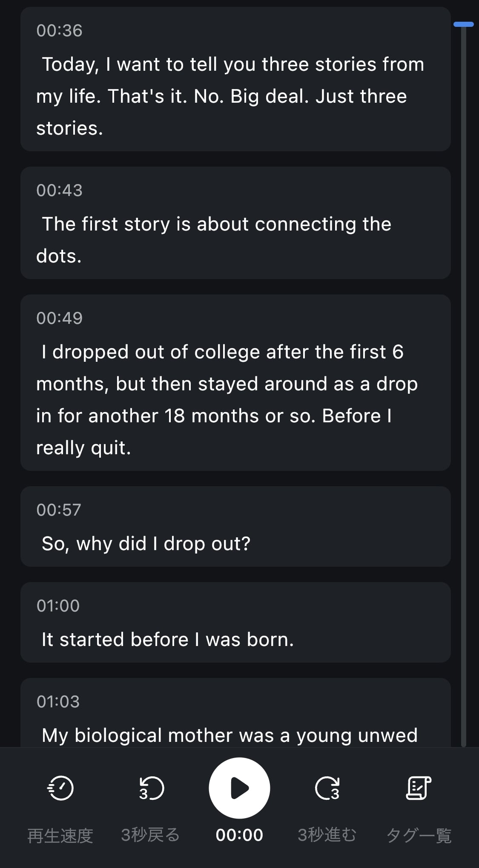
Task: Jump to the 00:43 timestamp
Action: 59,190
